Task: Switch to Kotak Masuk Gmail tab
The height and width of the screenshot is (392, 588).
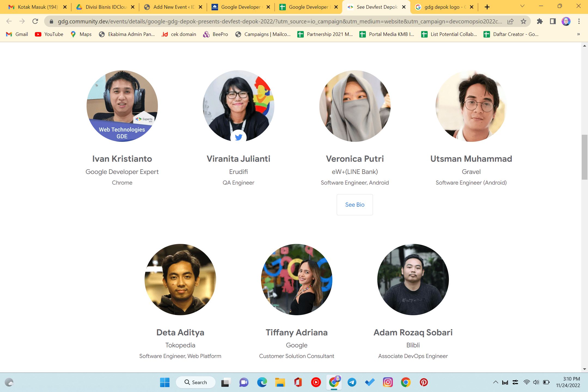Action: pyautogui.click(x=38, y=7)
